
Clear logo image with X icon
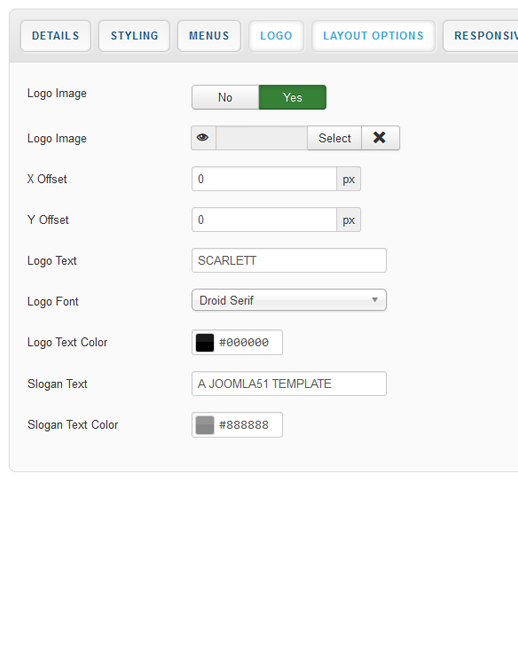pyautogui.click(x=380, y=138)
